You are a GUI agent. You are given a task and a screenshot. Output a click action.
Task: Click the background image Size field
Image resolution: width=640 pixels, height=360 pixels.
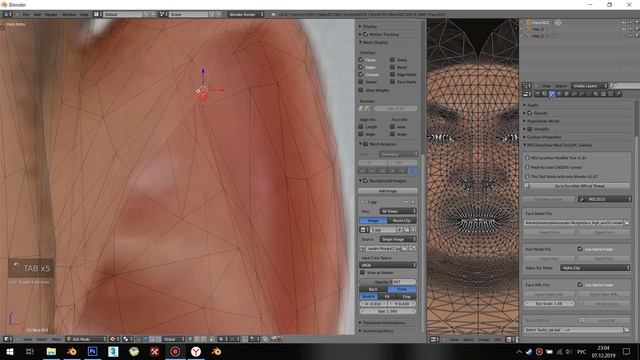coord(388,311)
